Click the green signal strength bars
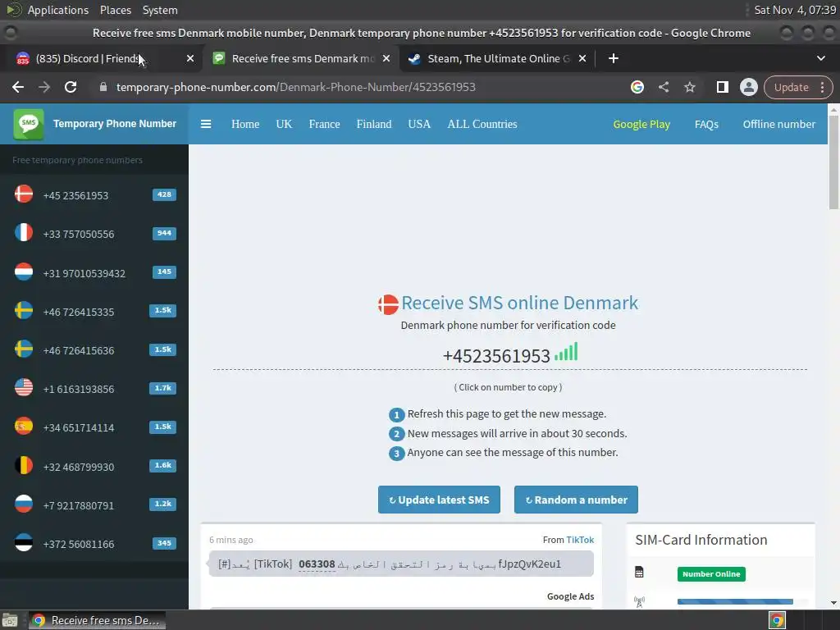This screenshot has height=630, width=840. pos(566,352)
